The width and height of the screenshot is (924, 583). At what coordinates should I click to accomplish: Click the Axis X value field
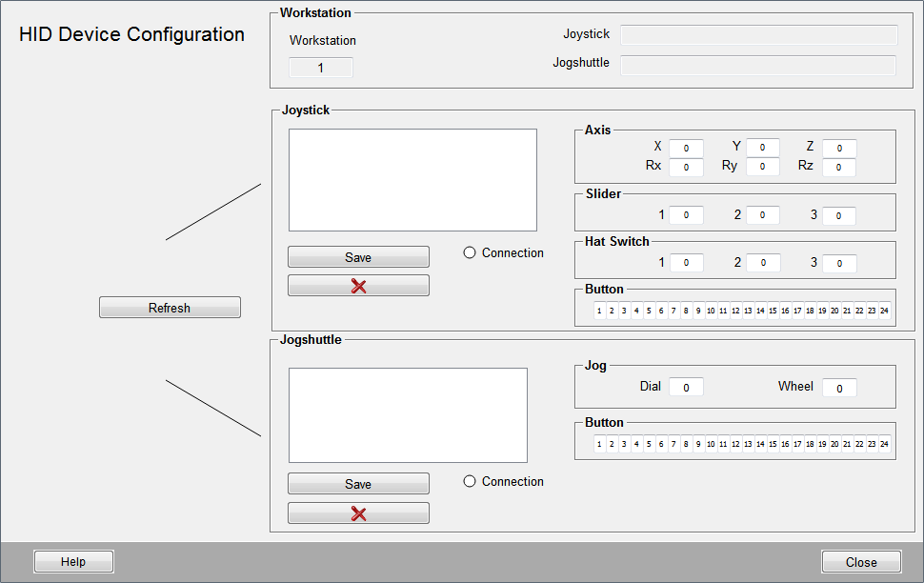point(686,149)
